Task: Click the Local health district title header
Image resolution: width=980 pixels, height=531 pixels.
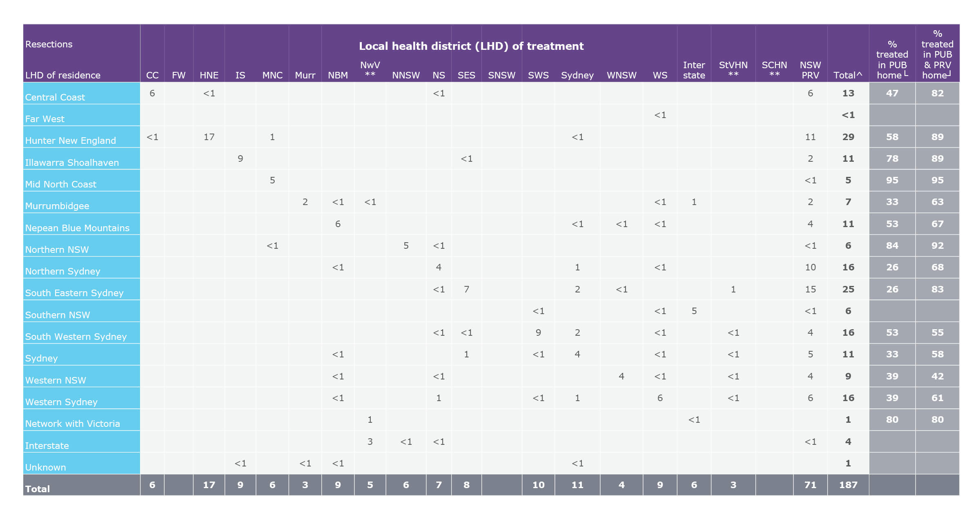Action: [x=471, y=46]
